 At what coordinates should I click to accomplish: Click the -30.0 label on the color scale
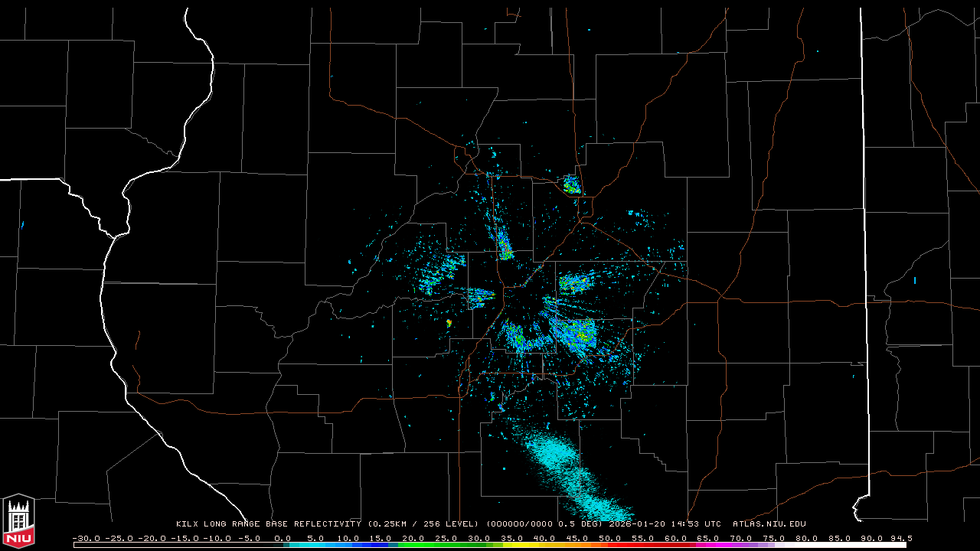click(x=86, y=538)
